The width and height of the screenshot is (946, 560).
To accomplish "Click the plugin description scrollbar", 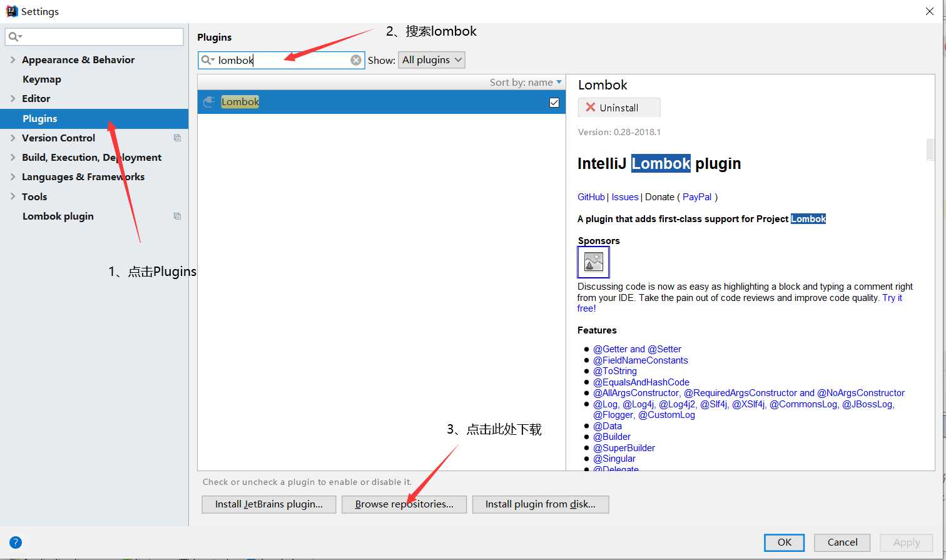I will pyautogui.click(x=930, y=150).
